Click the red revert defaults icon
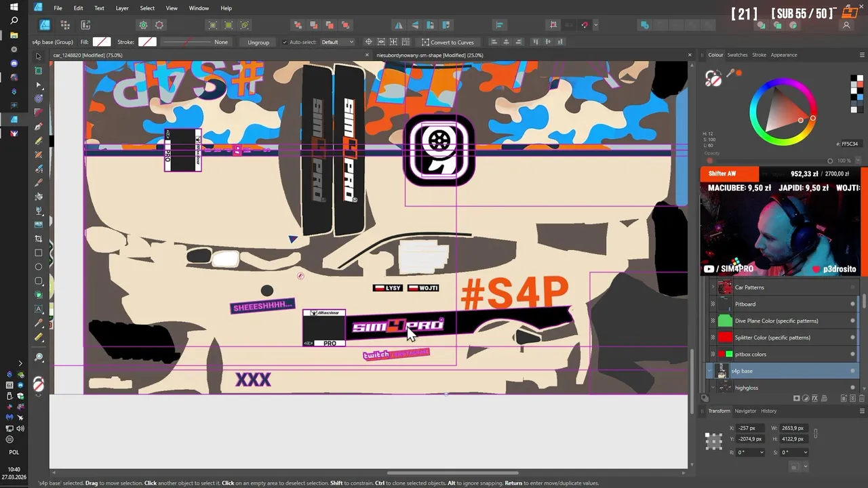The image size is (868, 488). pos(159,25)
